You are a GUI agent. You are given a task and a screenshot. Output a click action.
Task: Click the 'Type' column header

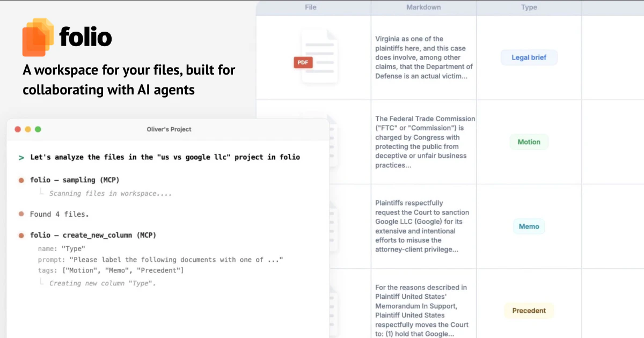pyautogui.click(x=529, y=7)
